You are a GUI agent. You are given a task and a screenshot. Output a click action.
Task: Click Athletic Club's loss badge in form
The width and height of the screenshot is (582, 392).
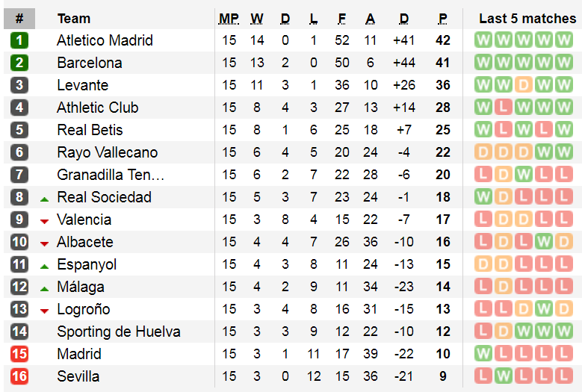[x=504, y=108]
